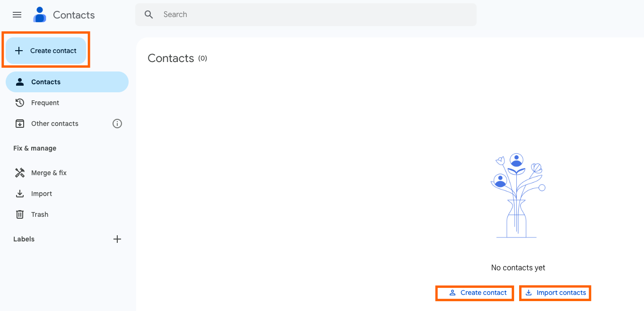Image resolution: width=644 pixels, height=311 pixels.
Task: Click the Other contacts archive box icon
Action: point(20,124)
